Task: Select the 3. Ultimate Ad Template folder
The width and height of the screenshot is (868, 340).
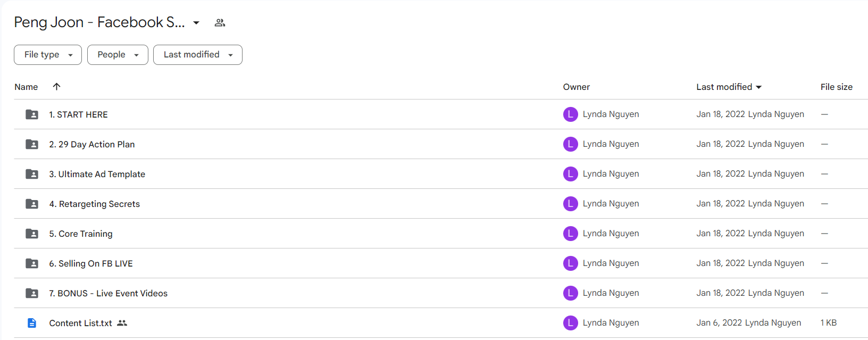Action: tap(441, 174)
